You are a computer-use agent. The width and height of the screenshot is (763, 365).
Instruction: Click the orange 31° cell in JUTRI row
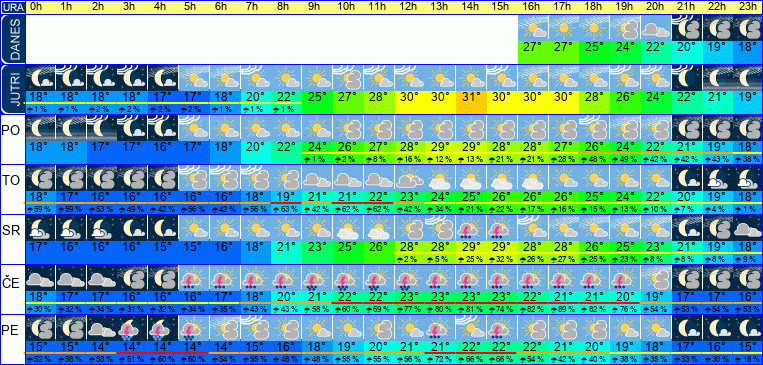[x=471, y=97]
